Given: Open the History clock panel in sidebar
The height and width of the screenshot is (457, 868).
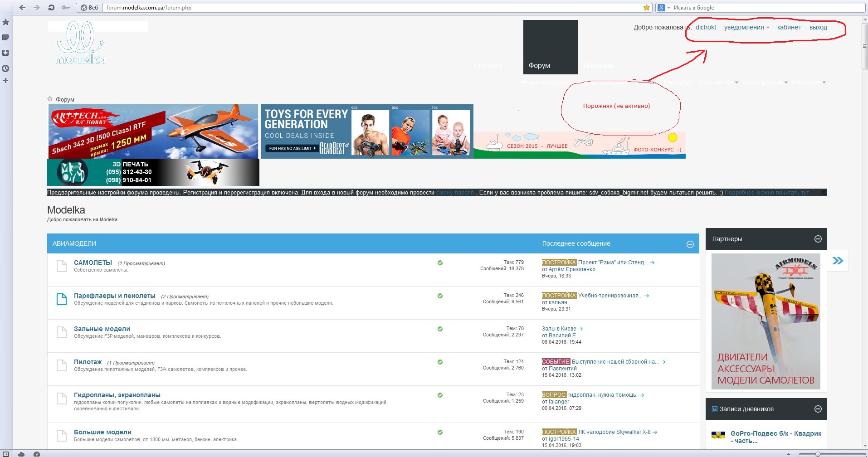Looking at the screenshot, I should (5, 68).
